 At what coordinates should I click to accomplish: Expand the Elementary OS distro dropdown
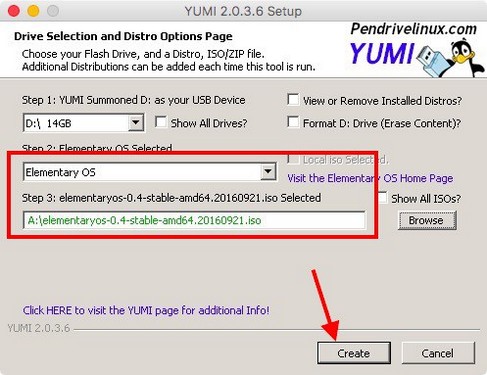pyautogui.click(x=150, y=172)
